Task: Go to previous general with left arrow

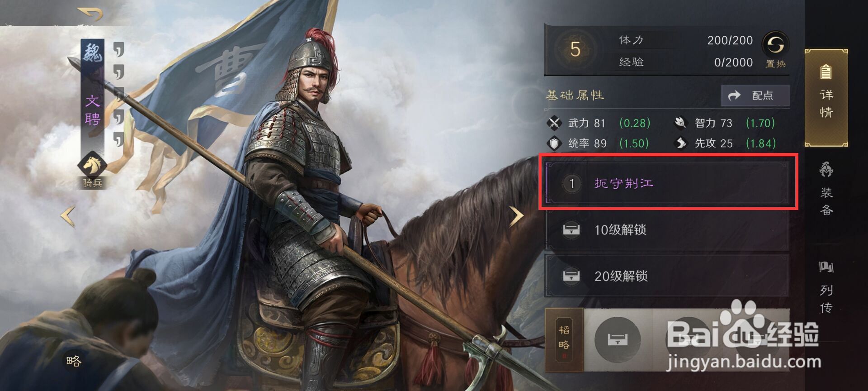Action: point(68,216)
